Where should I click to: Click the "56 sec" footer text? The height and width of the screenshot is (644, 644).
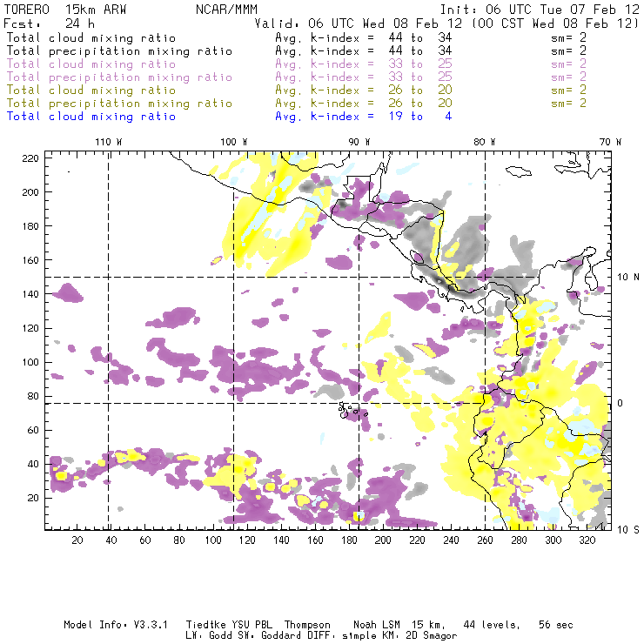point(556,625)
